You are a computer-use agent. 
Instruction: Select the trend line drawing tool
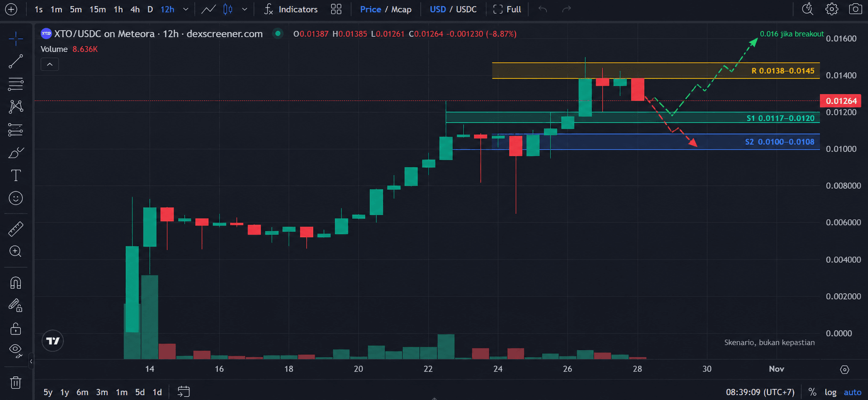(16, 62)
